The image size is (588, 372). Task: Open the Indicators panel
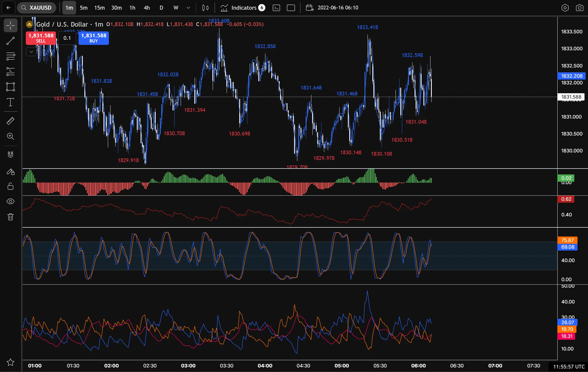pos(243,8)
